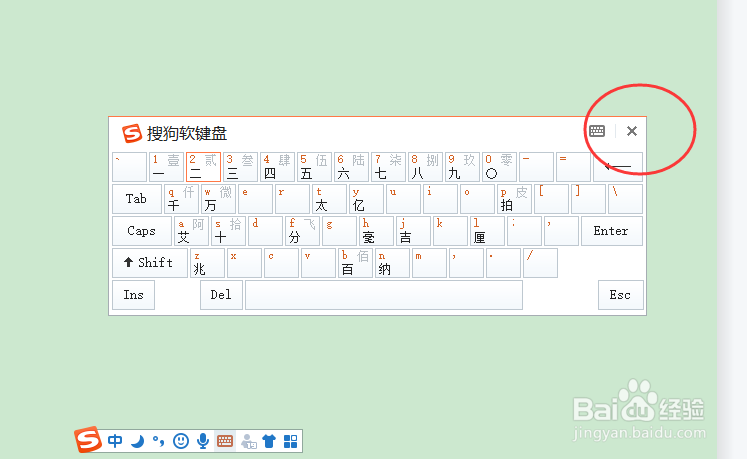747x459 pixels.
Task: Click the backspace arrow key
Action: click(618, 167)
